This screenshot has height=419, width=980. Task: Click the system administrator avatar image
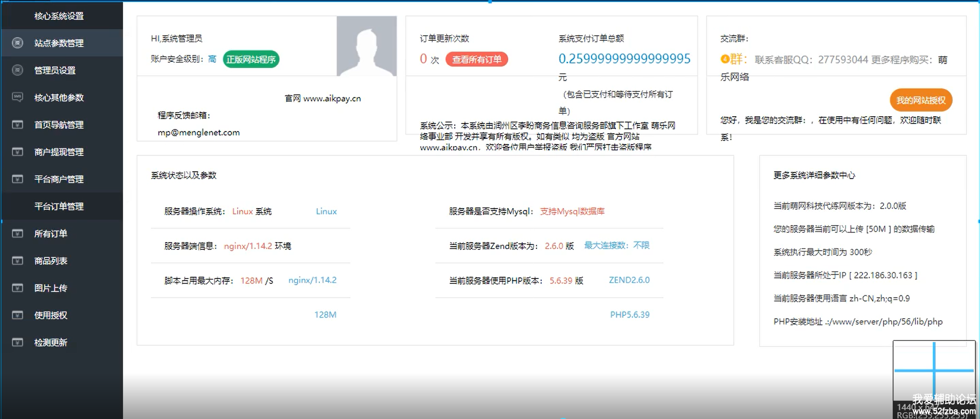point(366,46)
